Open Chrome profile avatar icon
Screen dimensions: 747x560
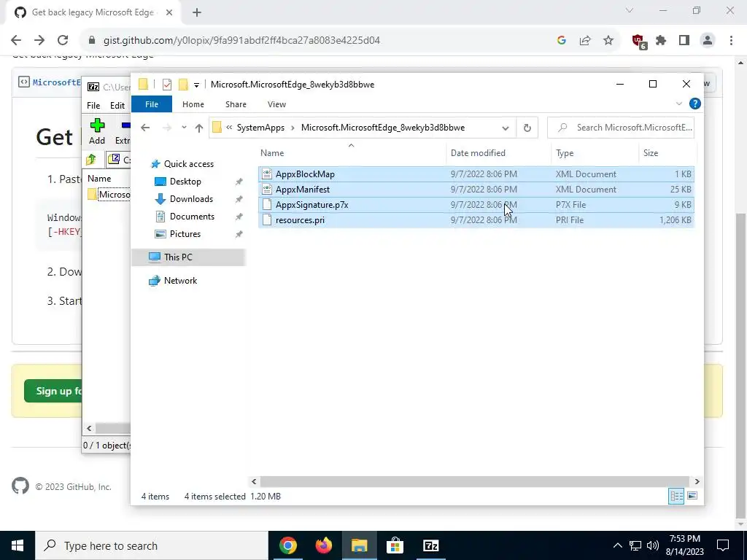(708, 41)
